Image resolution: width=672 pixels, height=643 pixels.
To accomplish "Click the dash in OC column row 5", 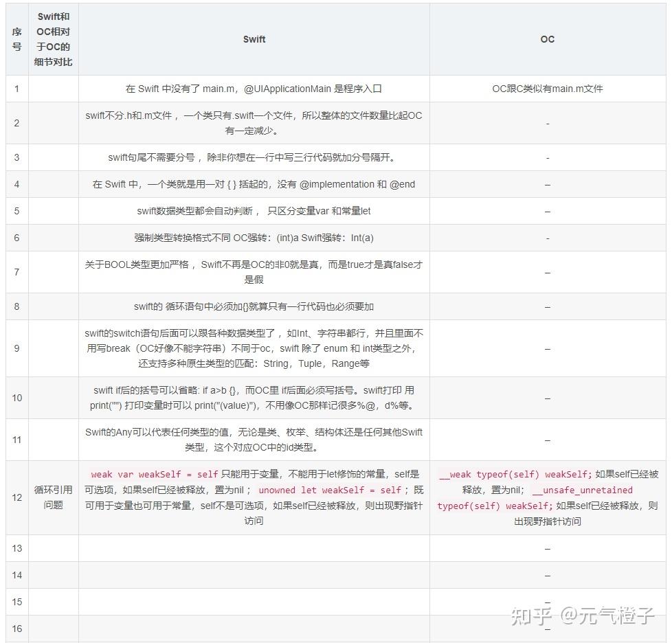I will pos(548,211).
